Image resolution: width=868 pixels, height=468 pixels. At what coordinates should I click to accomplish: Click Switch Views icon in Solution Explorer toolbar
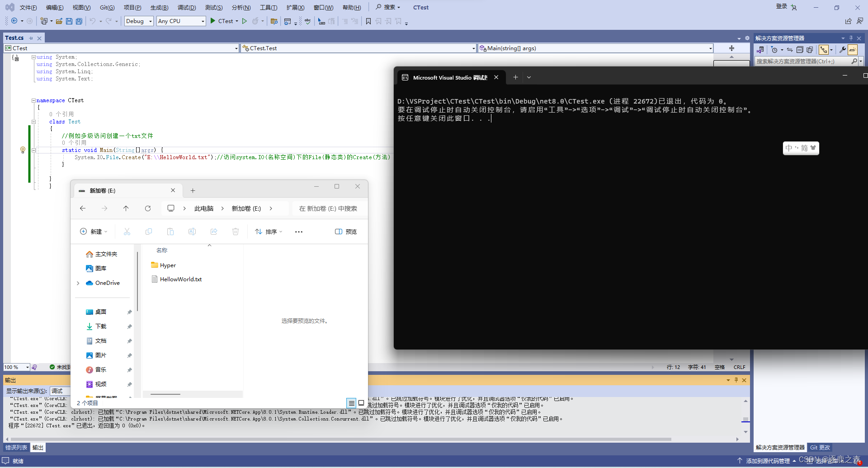pos(760,50)
